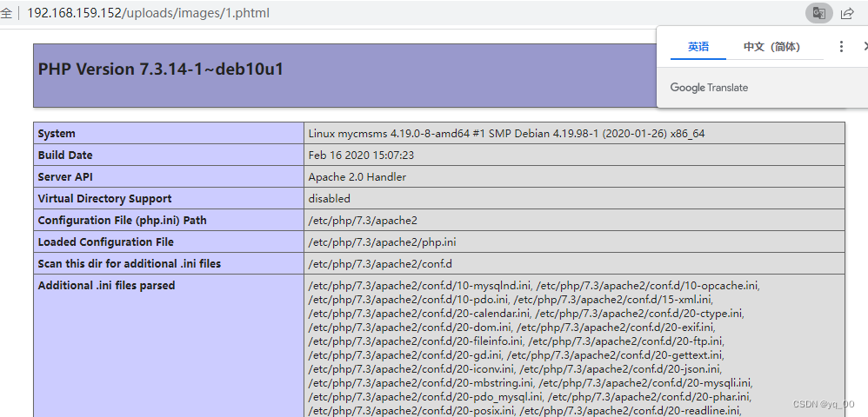Click the 10-mysqlnd.ini file path text

coord(419,286)
